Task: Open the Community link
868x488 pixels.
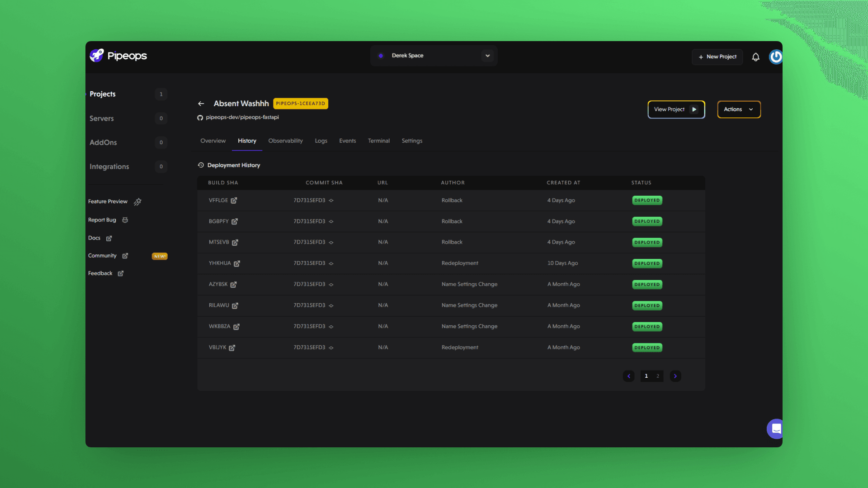Action: pos(102,256)
